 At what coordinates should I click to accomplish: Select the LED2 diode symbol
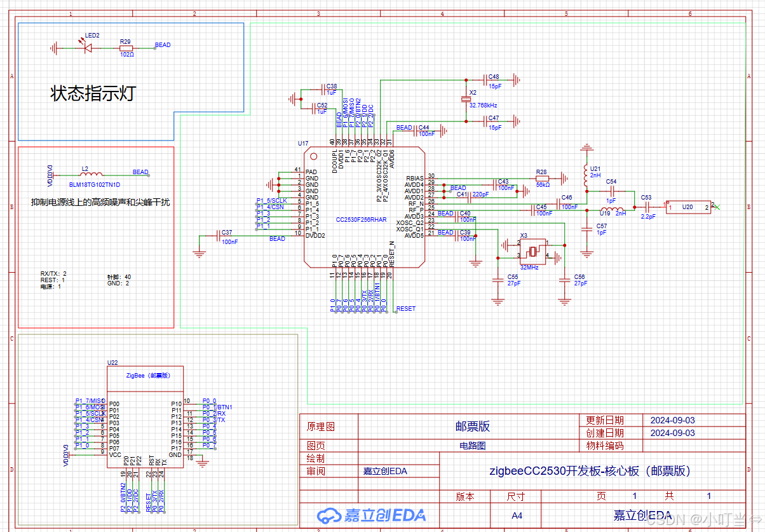click(89, 48)
